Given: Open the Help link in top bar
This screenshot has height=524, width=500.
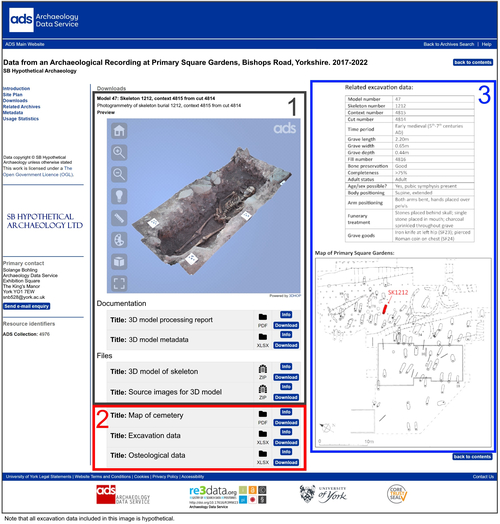Looking at the screenshot, I should pyautogui.click(x=487, y=44).
